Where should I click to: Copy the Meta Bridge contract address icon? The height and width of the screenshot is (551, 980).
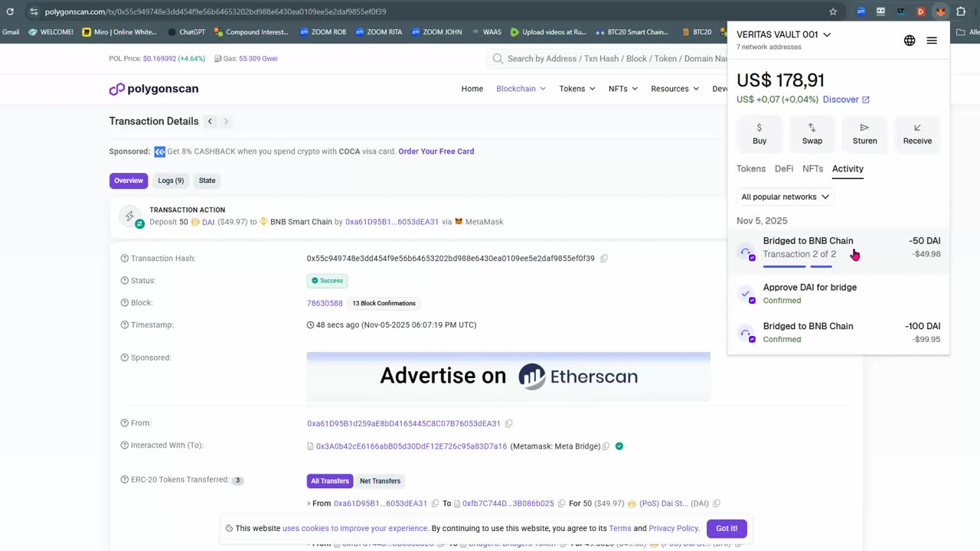pyautogui.click(x=606, y=446)
